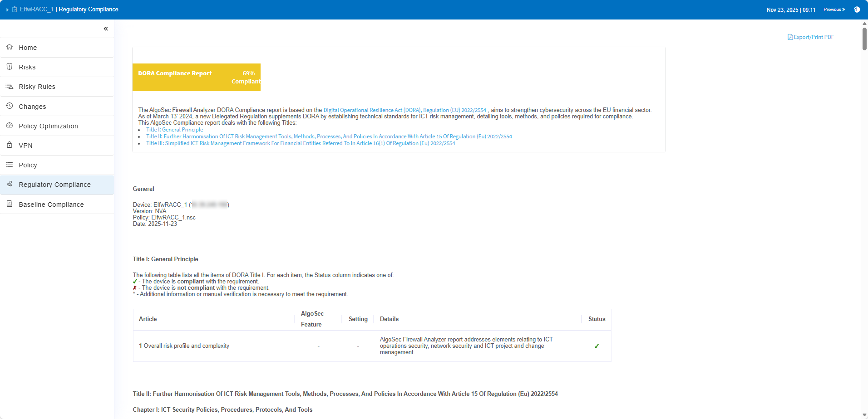Click the VPN padlock icon
868x419 pixels.
click(10, 145)
